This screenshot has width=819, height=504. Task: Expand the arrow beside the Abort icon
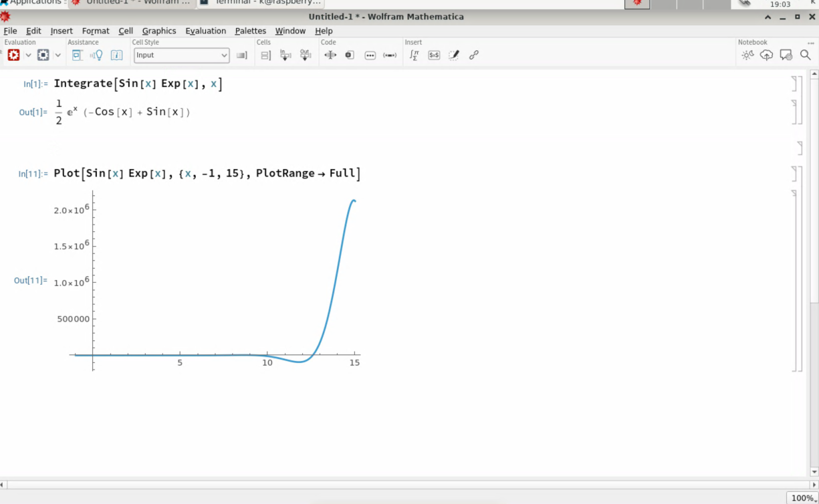(58, 55)
